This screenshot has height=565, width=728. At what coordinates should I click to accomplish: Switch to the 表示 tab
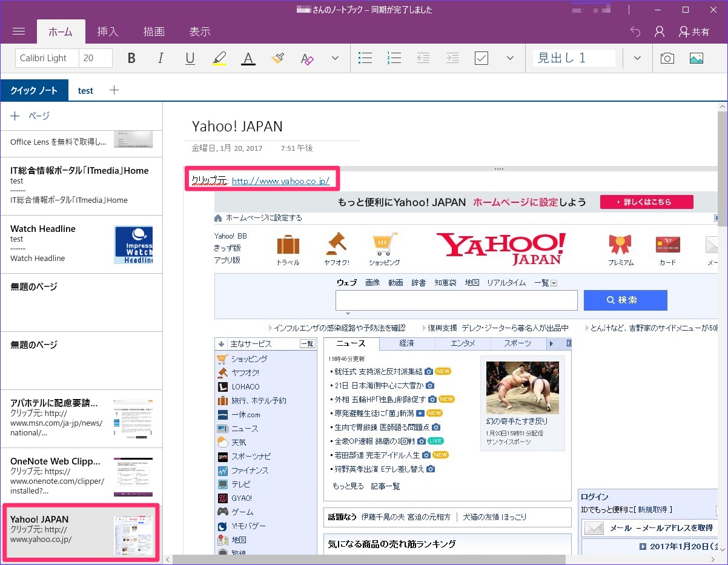[200, 32]
